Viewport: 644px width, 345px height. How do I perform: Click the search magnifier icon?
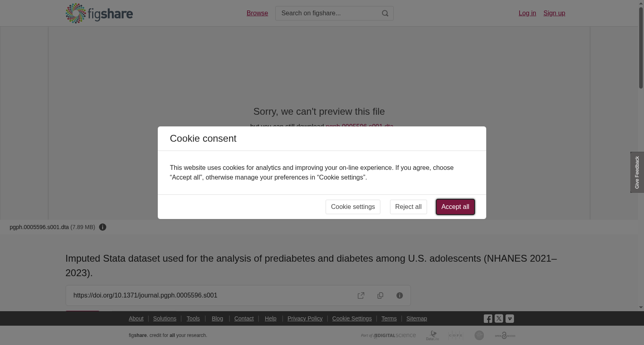385,13
